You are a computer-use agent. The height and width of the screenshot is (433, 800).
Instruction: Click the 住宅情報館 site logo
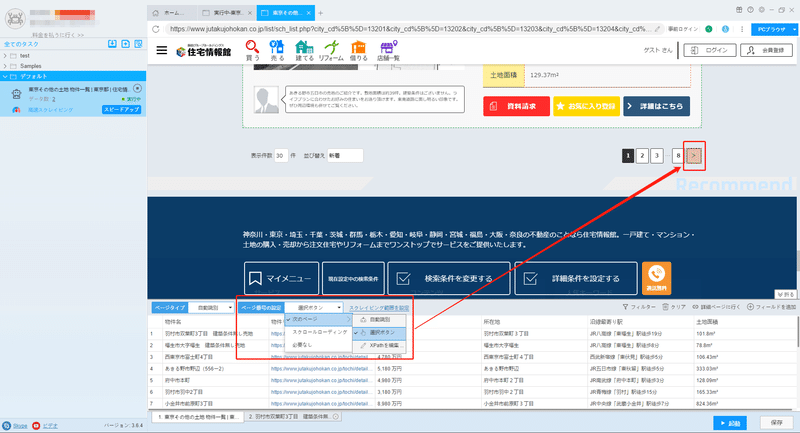pos(203,51)
